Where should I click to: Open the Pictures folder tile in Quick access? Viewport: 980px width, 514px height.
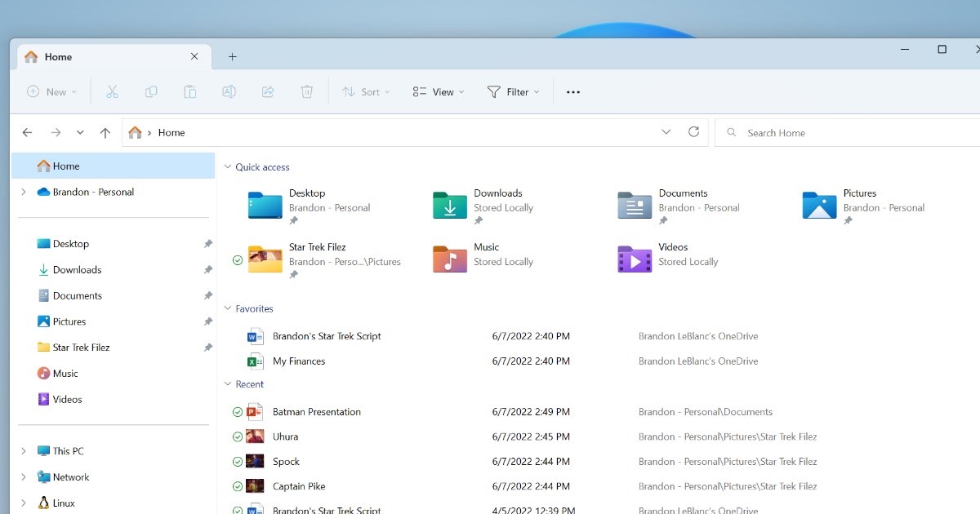pyautogui.click(x=864, y=207)
